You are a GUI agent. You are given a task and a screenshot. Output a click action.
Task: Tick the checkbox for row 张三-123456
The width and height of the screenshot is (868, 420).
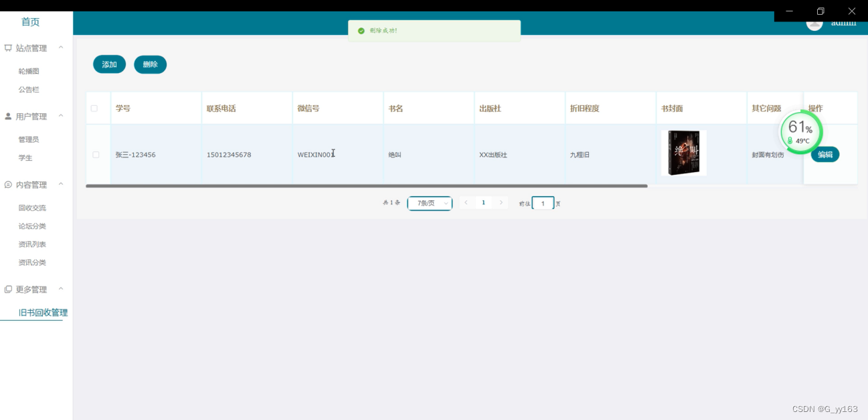tap(96, 155)
